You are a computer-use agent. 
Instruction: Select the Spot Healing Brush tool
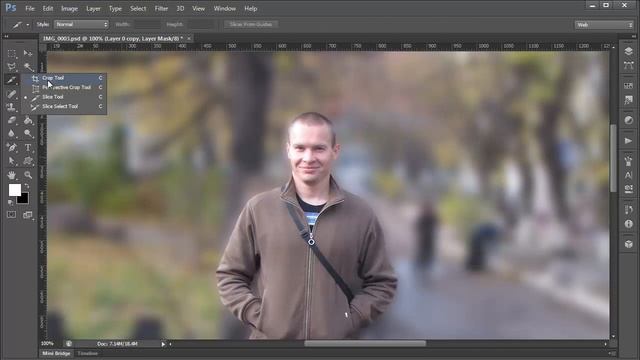click(x=11, y=94)
